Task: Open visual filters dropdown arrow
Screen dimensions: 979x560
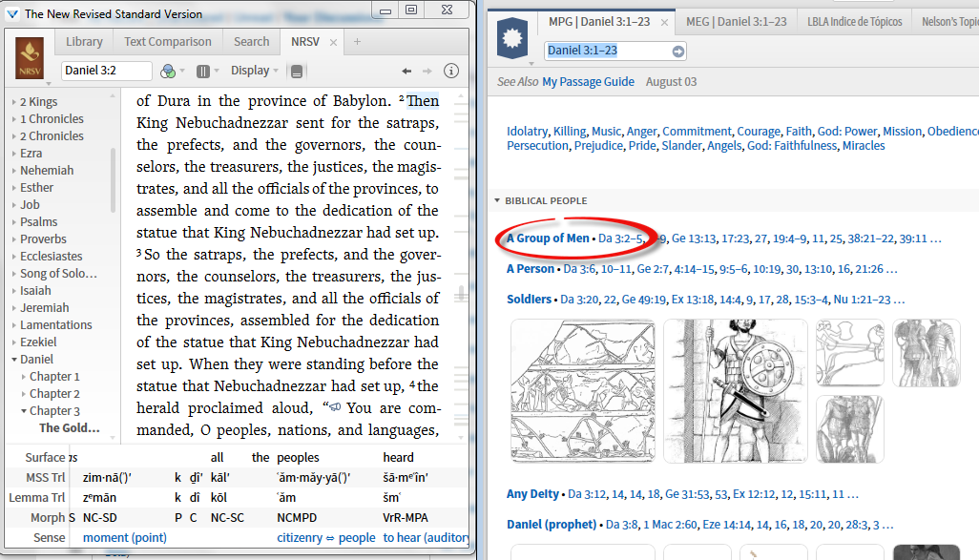Action: point(182,72)
